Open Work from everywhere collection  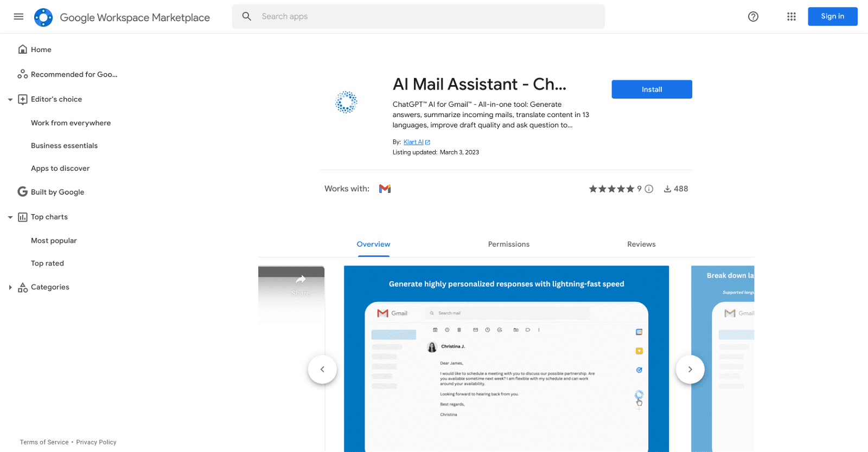coord(71,123)
